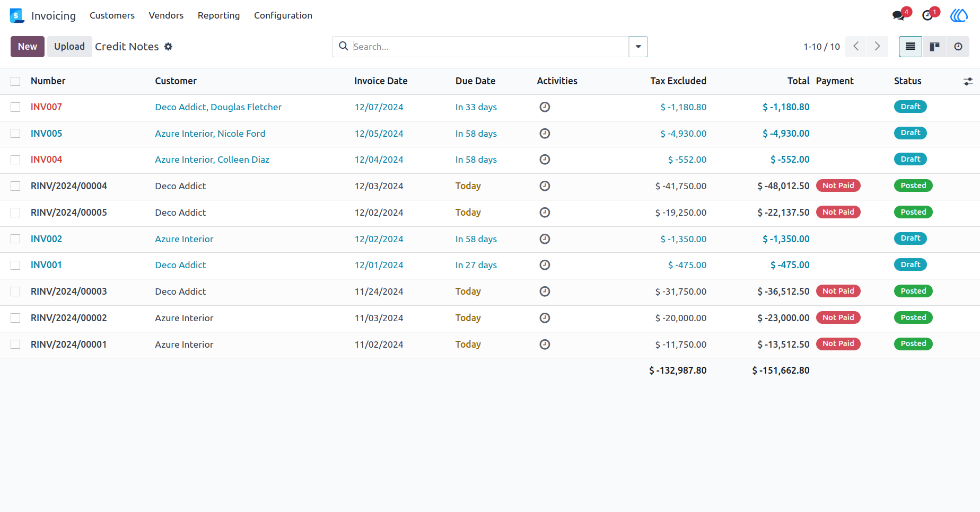Open the discuss messages icon
Screen dimensions: 980x512
tap(899, 15)
